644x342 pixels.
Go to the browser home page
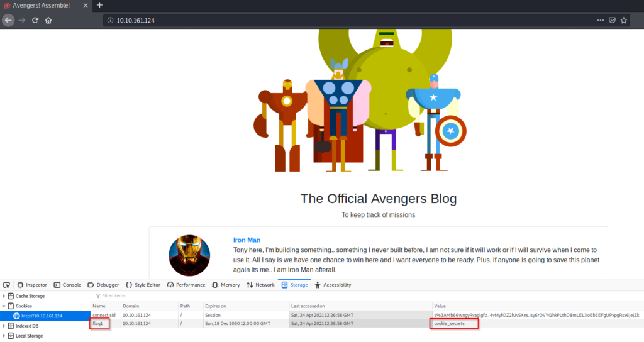(x=48, y=20)
